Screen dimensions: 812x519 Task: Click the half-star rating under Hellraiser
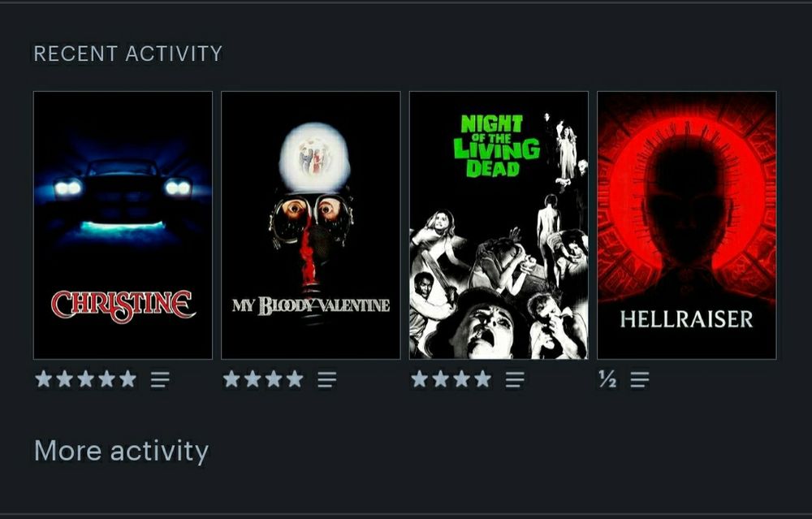[608, 379]
